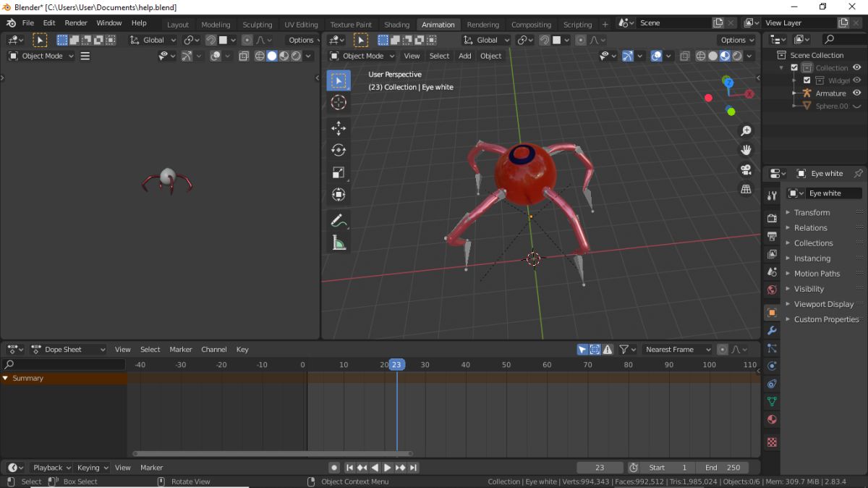This screenshot has width=868, height=488.
Task: Open the Nearest Frame snapping dropdown
Action: 678,350
